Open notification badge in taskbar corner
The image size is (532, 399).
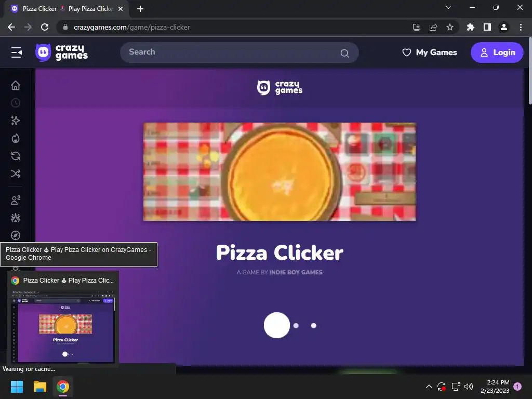[517, 387]
